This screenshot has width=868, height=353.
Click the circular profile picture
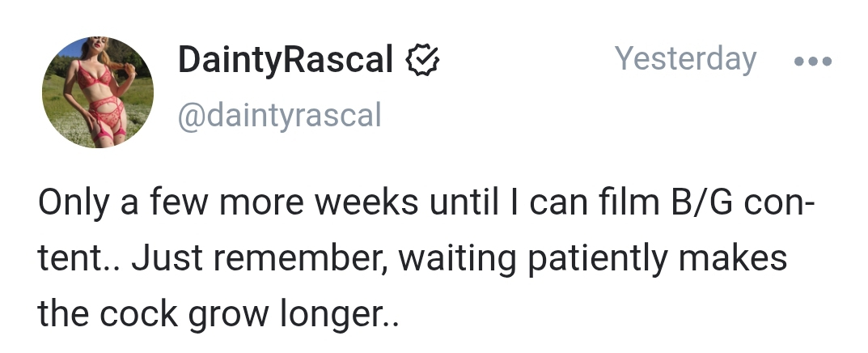point(97,92)
